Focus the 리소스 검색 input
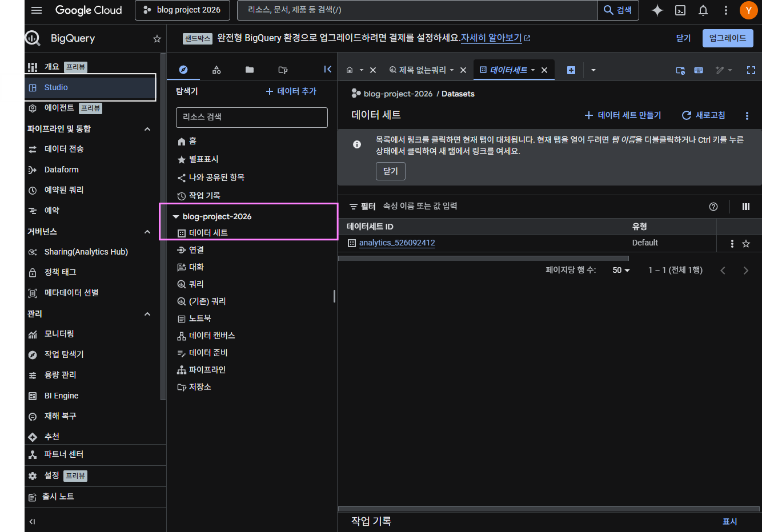 (252, 117)
